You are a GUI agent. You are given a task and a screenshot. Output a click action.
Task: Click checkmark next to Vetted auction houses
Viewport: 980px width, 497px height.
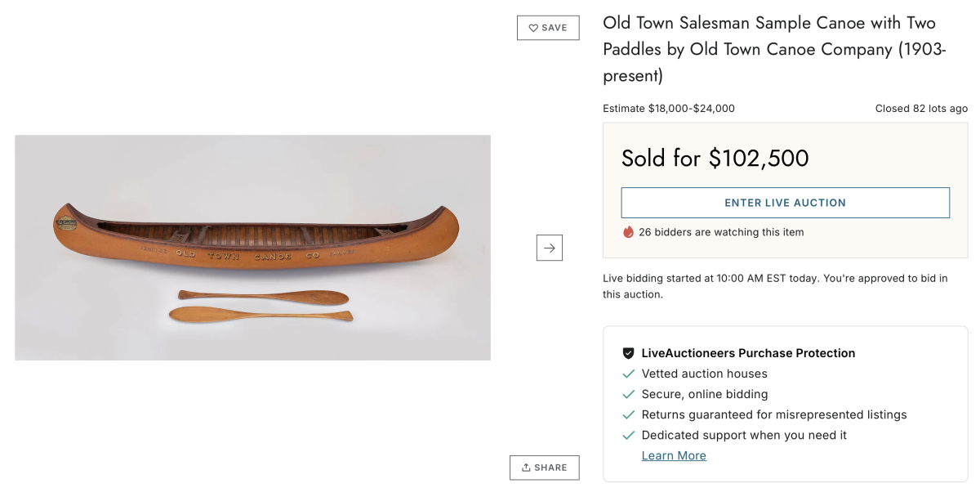(628, 374)
